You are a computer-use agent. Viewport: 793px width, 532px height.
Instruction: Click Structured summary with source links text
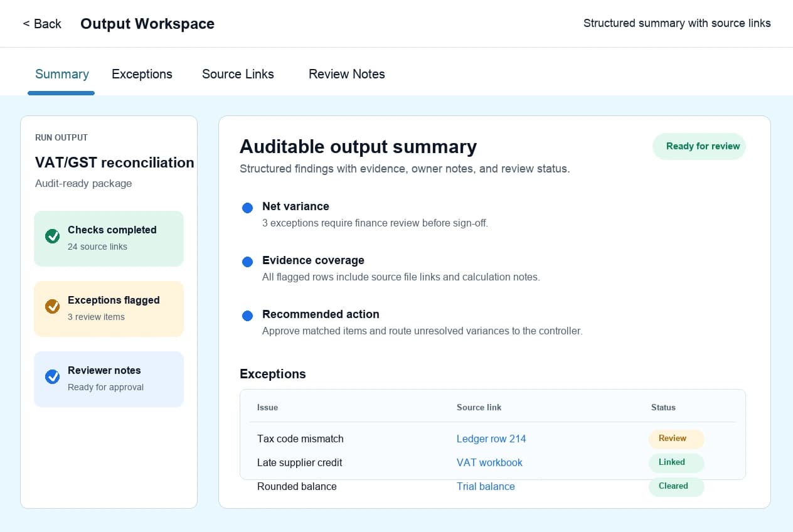(677, 23)
